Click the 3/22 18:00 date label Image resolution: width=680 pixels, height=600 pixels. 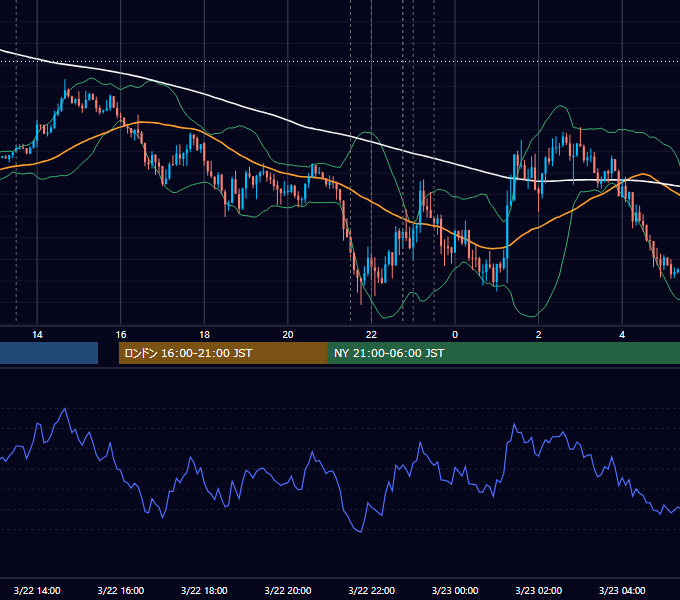204,590
